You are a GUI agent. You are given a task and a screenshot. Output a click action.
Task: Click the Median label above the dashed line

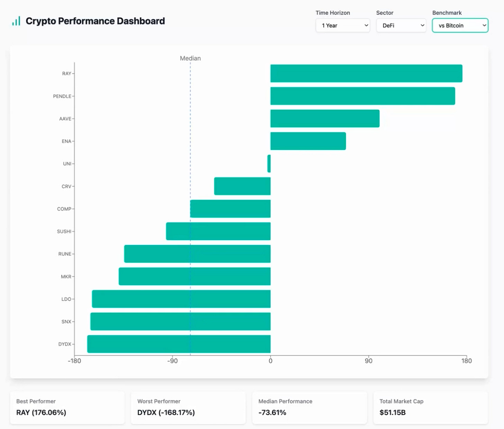click(190, 58)
